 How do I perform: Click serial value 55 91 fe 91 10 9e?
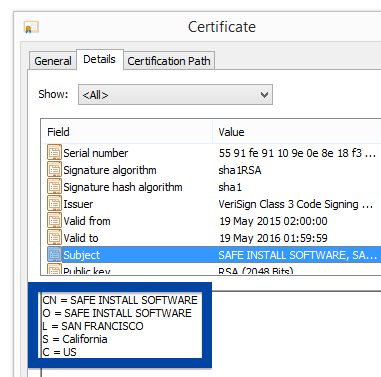point(297,153)
